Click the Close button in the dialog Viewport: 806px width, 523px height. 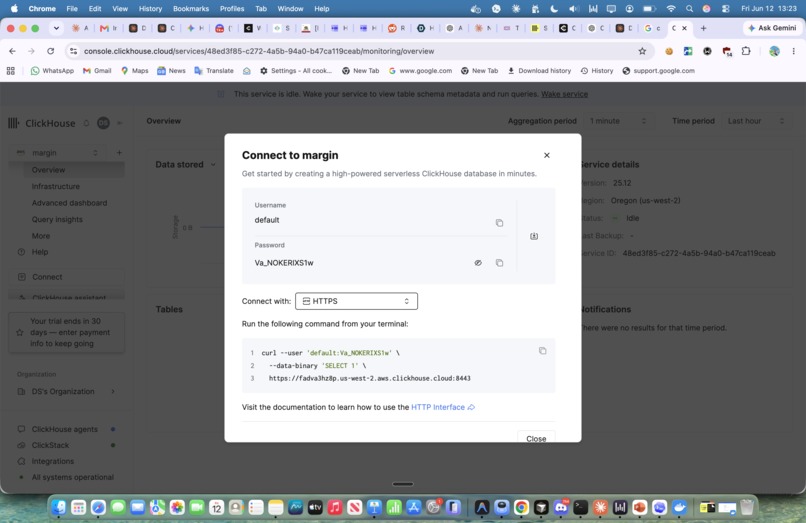(x=536, y=438)
